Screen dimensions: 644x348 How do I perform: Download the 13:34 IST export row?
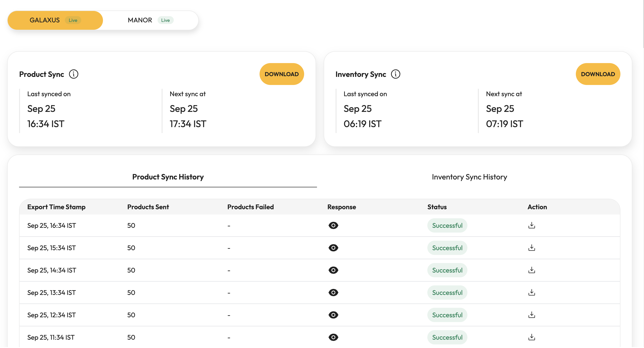pyautogui.click(x=532, y=293)
